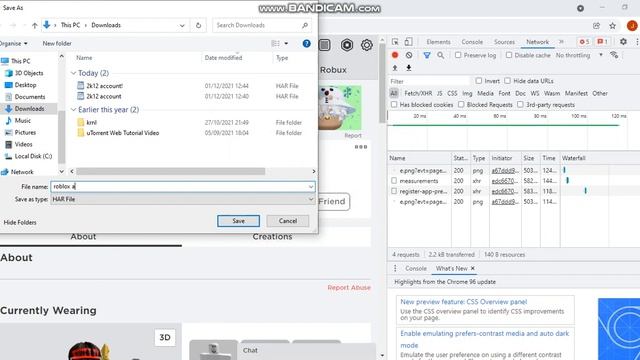Open the Chrome profile avatar
The height and width of the screenshot is (360, 640).
pos(632,26)
